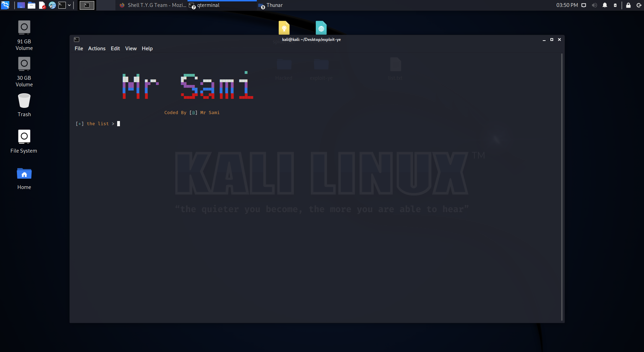Click the terminal title 'kali@kali: ~/Desktop/exploit-ye'
The height and width of the screenshot is (352, 644).
311,40
